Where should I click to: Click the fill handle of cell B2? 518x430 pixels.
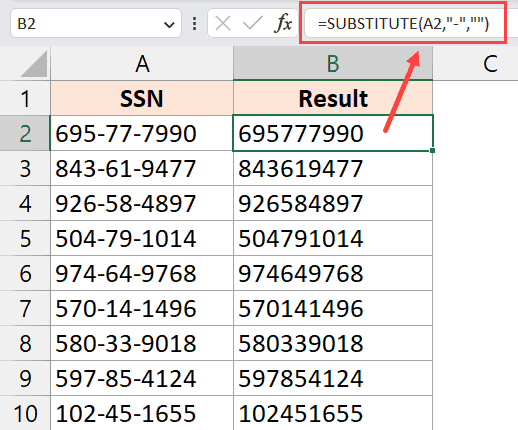click(432, 151)
